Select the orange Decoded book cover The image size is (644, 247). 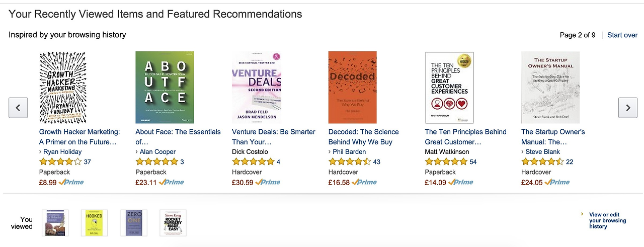point(352,88)
